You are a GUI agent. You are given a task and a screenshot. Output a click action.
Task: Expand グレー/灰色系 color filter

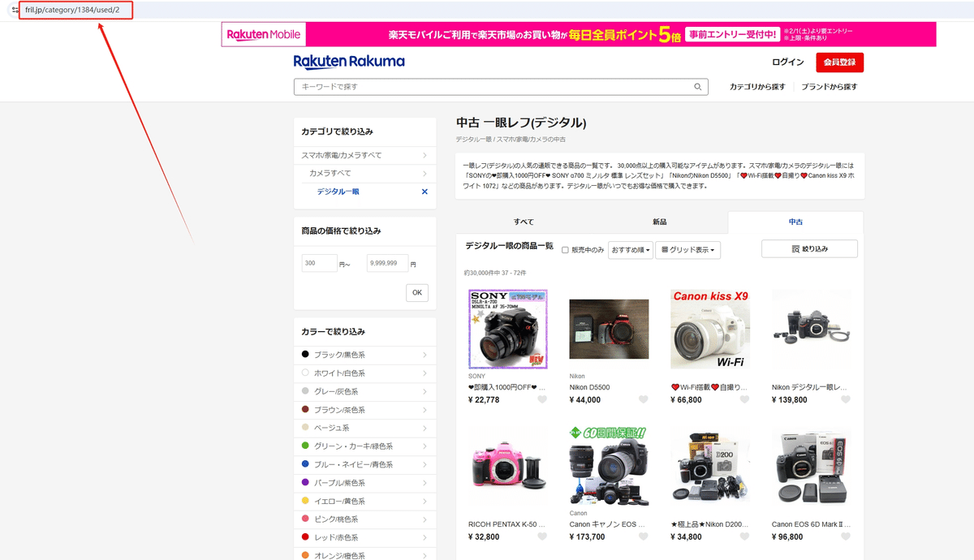coord(364,391)
